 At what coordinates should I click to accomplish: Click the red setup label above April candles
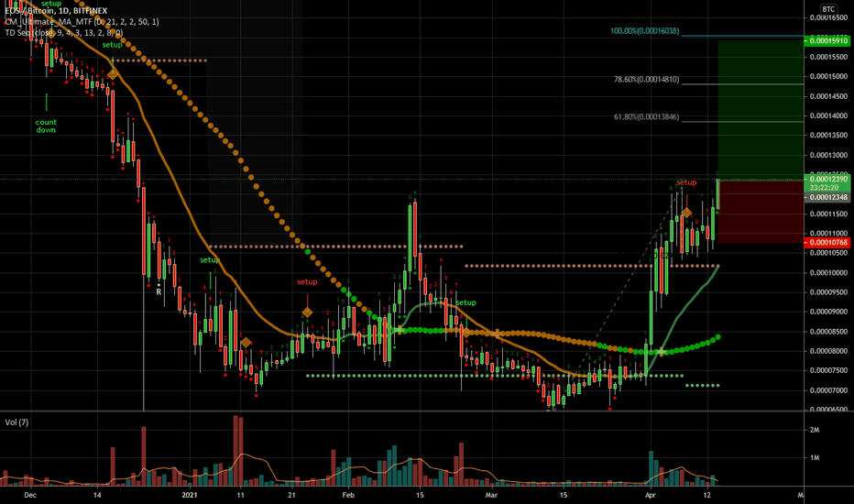686,182
